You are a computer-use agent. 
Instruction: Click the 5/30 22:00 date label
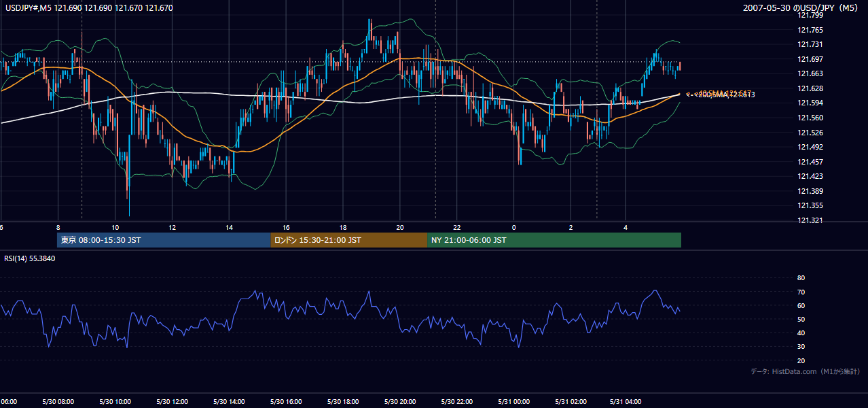coord(456,402)
